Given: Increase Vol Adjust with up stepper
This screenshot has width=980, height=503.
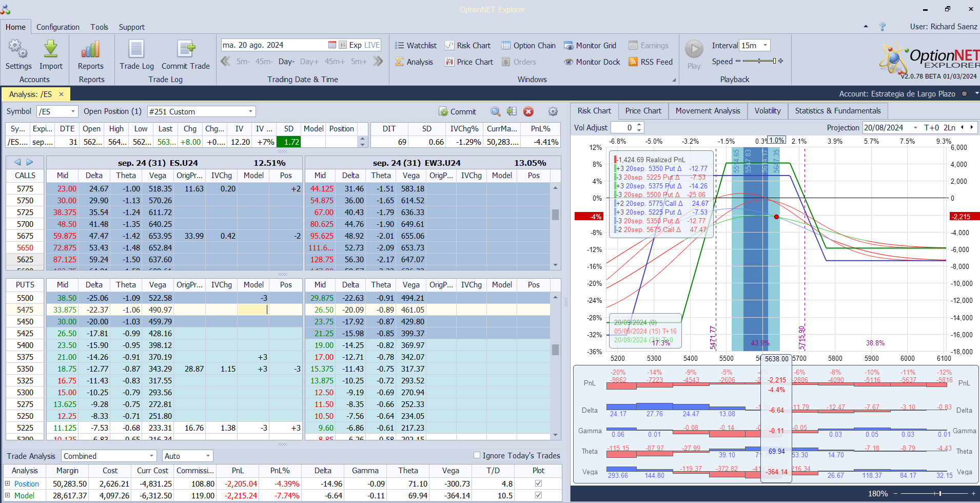Looking at the screenshot, I should tap(639, 125).
